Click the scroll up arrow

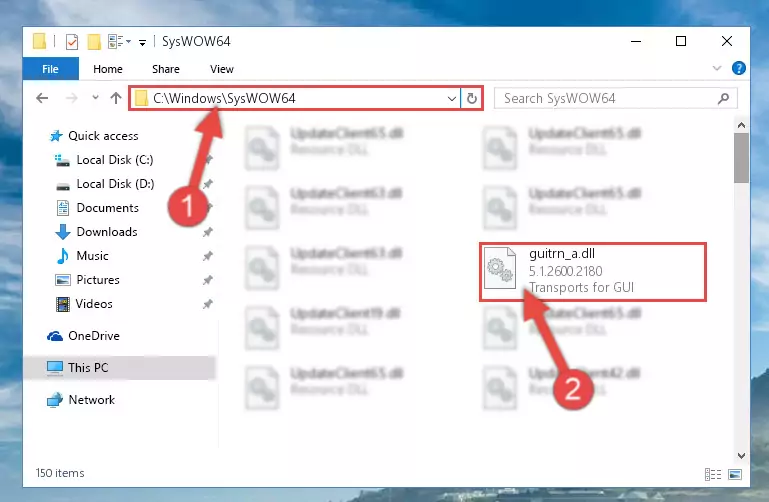[x=741, y=125]
